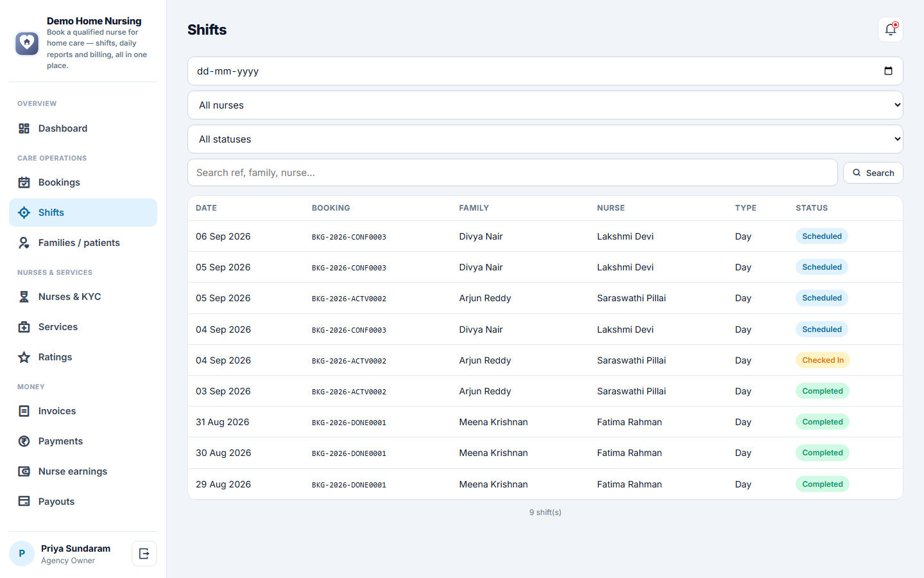Click the FAMILY column header
This screenshot has height=578, width=924.
tap(474, 208)
